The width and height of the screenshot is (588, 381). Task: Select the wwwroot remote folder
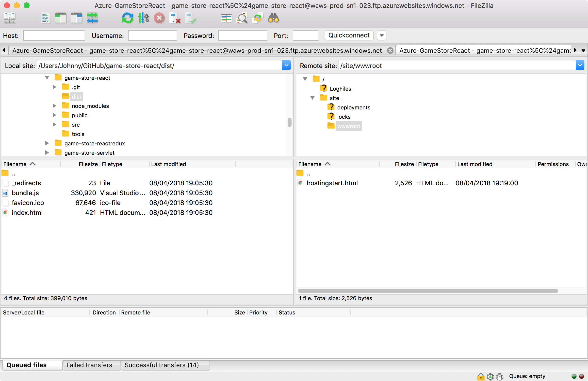point(349,126)
